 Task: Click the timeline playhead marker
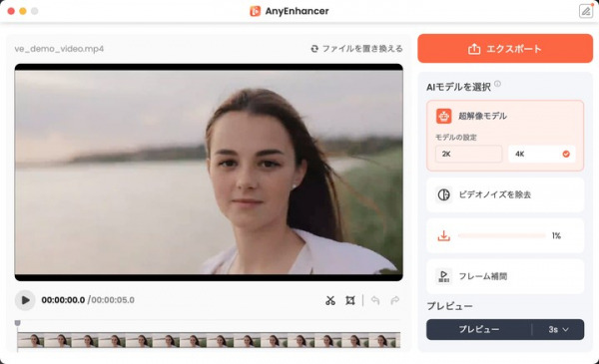coord(17,323)
